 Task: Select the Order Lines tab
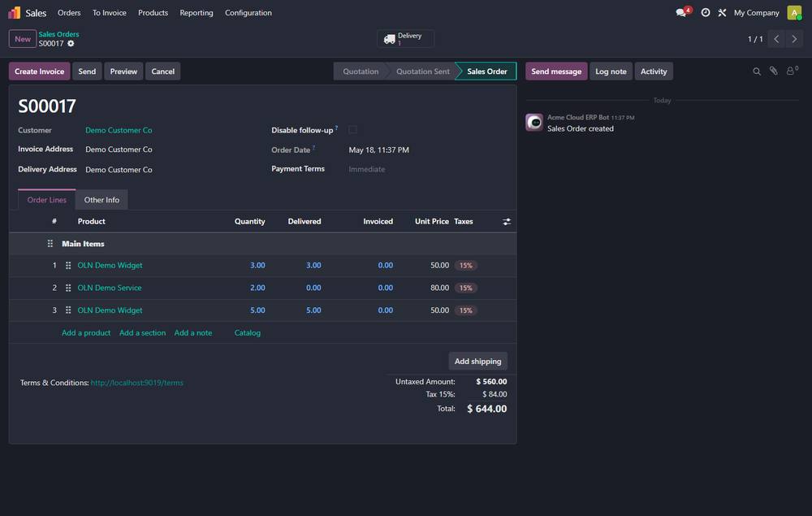coord(46,200)
